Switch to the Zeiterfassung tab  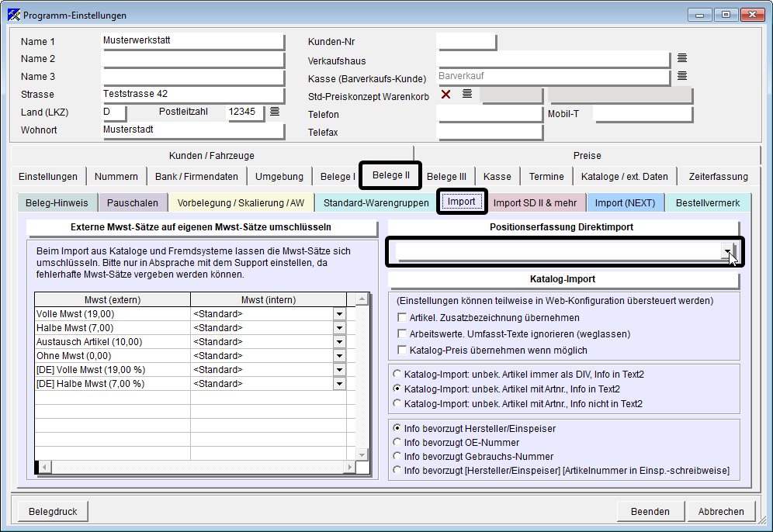[x=718, y=176]
